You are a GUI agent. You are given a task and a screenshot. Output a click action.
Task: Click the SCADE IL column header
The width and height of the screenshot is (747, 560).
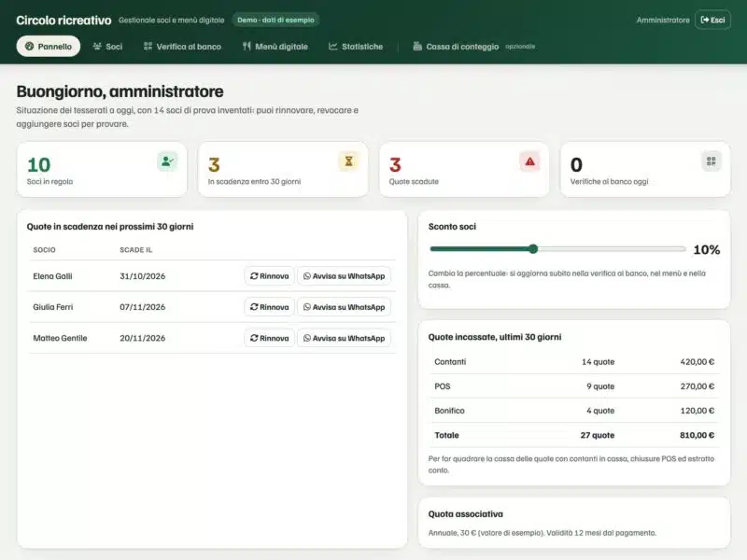(x=135, y=249)
